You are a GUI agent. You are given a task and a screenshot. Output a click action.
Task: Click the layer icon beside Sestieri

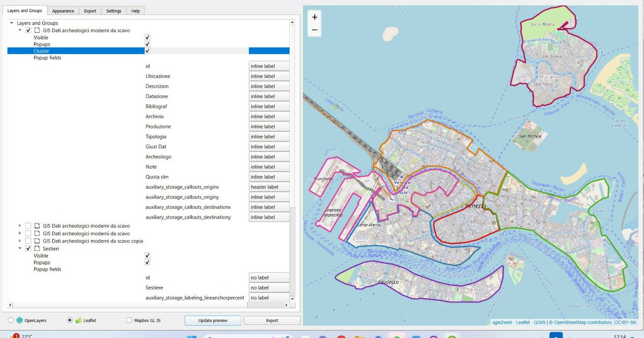(x=37, y=248)
